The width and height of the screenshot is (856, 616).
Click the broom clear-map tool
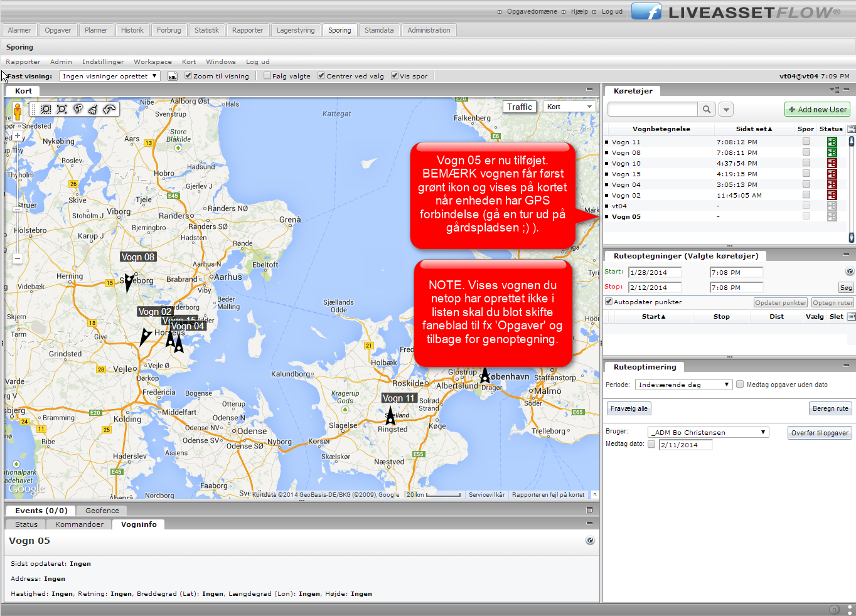coord(93,109)
